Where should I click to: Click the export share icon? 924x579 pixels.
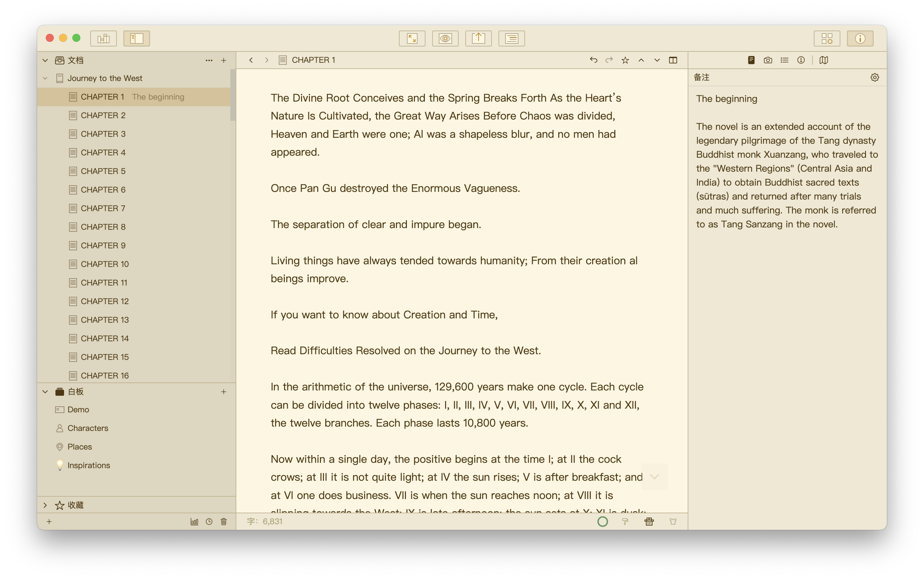479,38
